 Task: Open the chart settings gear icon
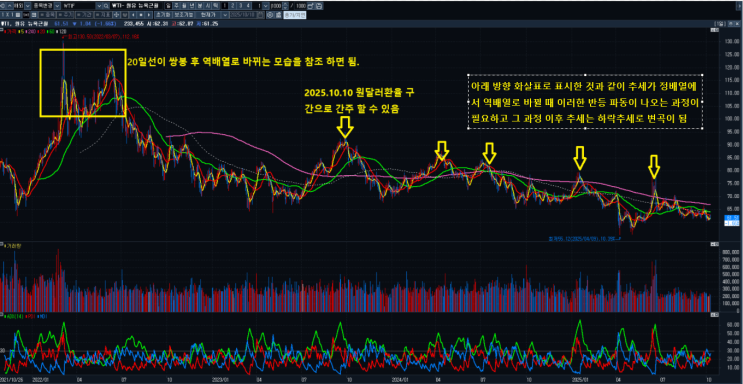pyautogui.click(x=270, y=15)
